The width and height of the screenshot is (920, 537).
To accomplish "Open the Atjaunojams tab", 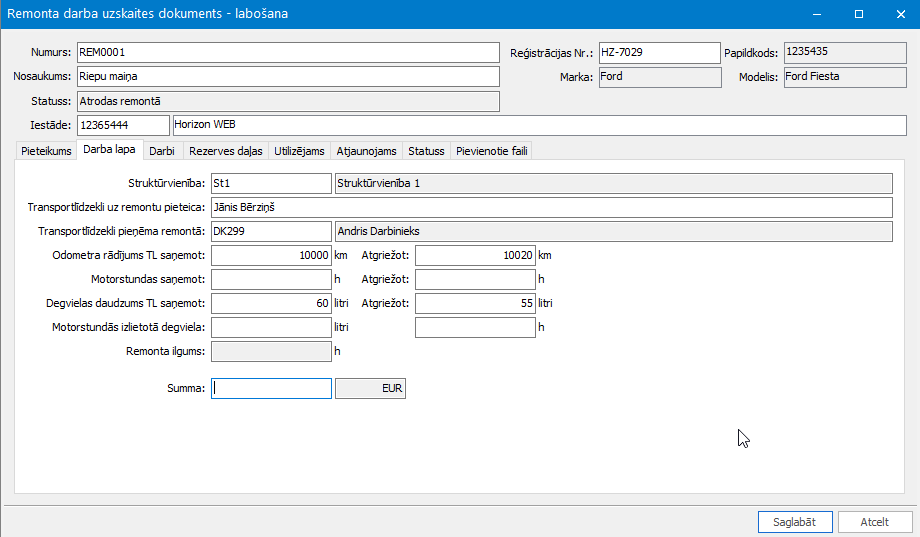I will 367,151.
